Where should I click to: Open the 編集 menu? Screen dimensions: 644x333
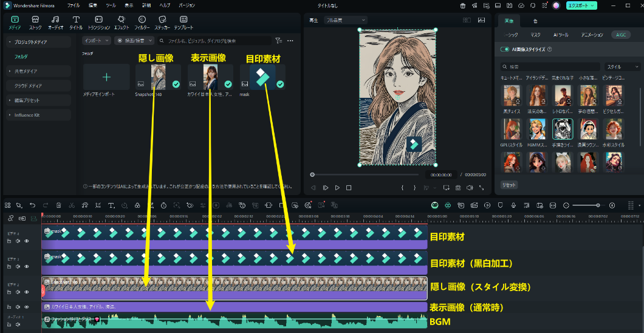click(93, 5)
